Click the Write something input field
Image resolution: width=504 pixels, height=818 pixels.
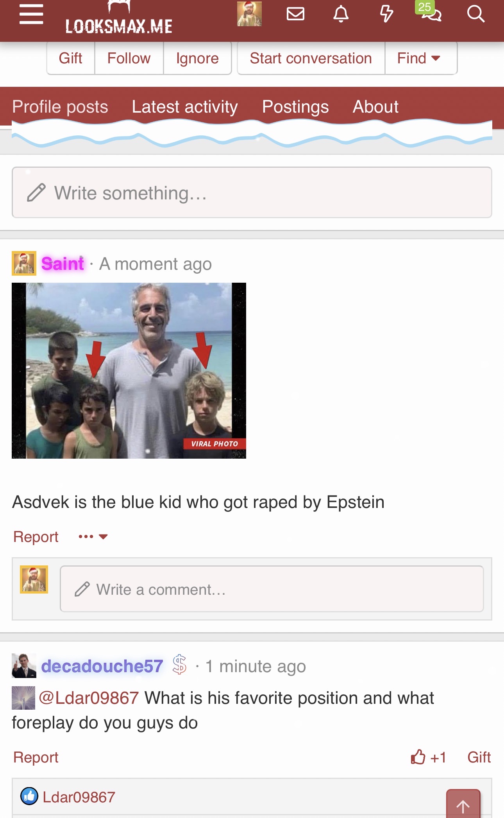(252, 192)
